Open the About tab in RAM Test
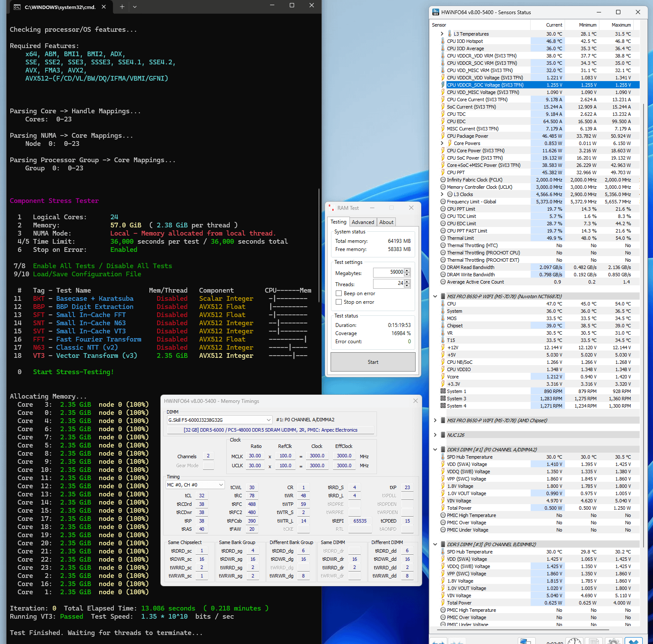 [386, 222]
